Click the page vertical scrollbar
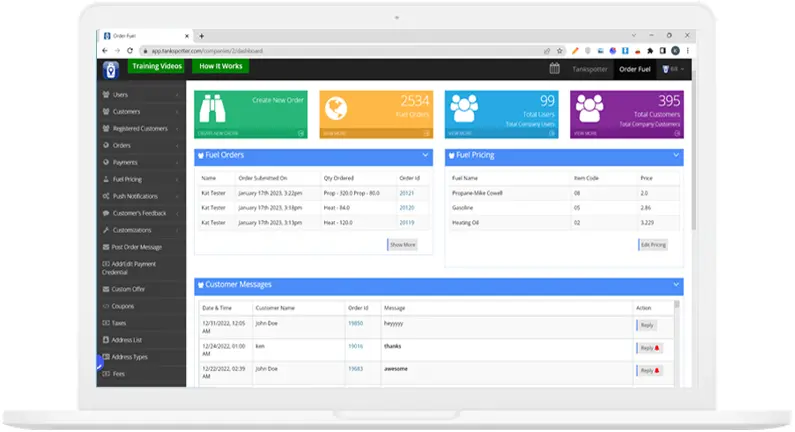Screen dimensions: 795x432 [694, 152]
